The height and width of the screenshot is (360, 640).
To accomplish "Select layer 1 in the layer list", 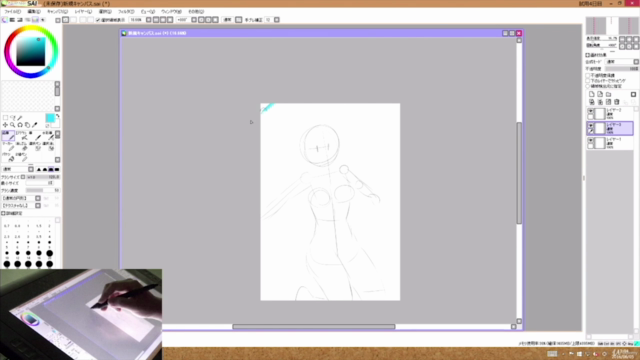I will tap(610, 142).
